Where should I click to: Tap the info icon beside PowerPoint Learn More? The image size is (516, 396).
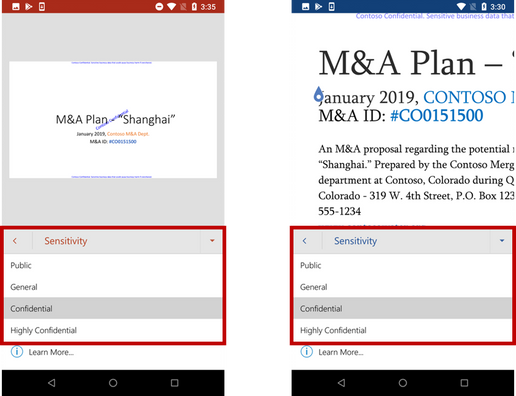(17, 352)
